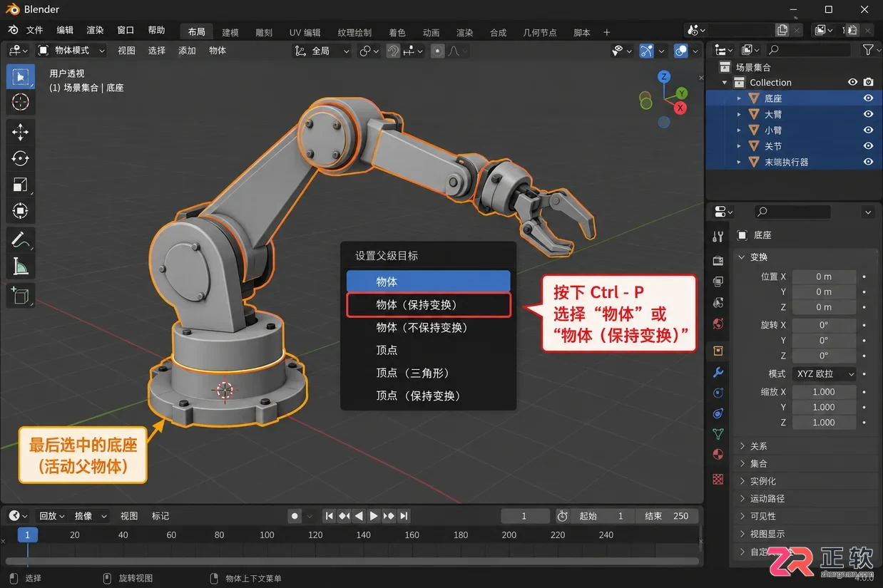Choose 物体 in parent menu

coord(429,282)
